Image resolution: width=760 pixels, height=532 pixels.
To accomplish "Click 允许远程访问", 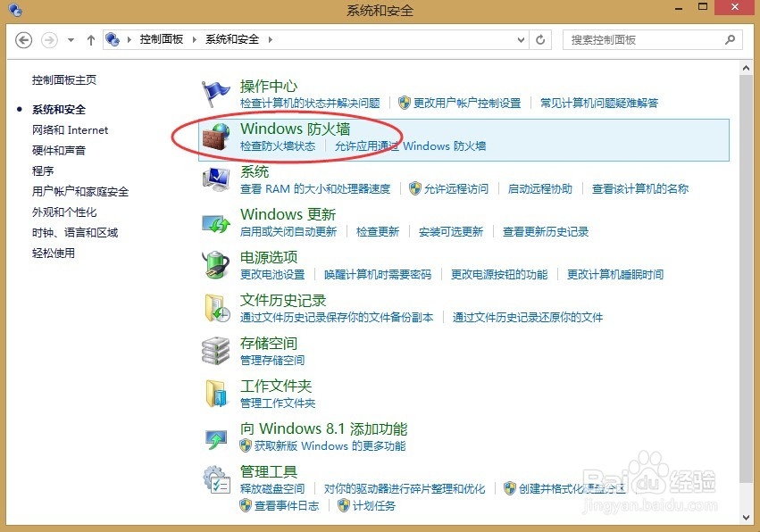I will [456, 189].
